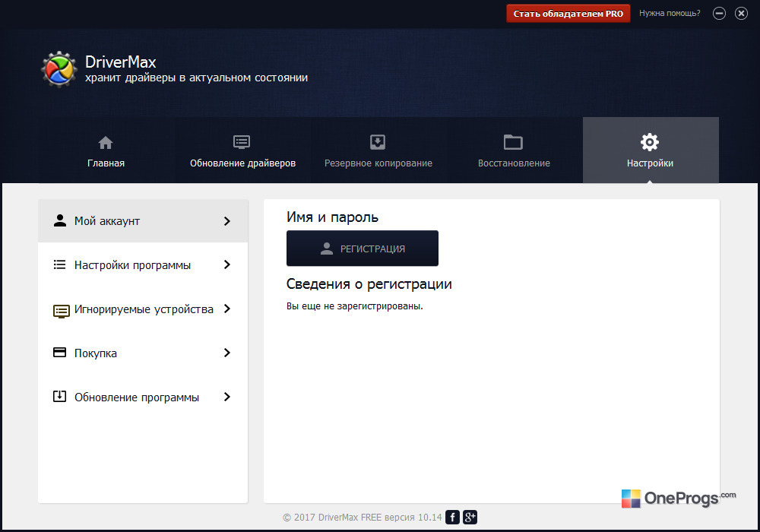
Task: Go to the Резервное копирование tab
Action: click(x=378, y=150)
